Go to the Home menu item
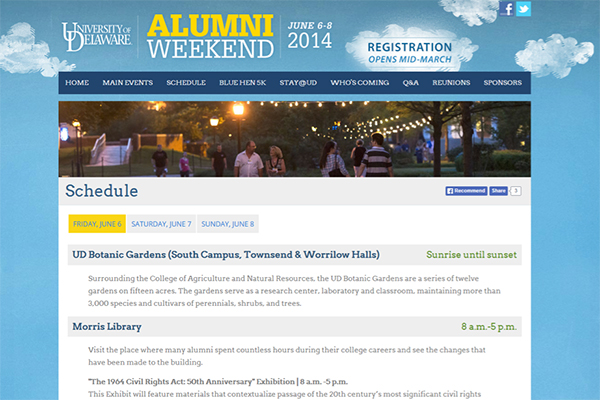The width and height of the screenshot is (600, 400). [x=77, y=83]
